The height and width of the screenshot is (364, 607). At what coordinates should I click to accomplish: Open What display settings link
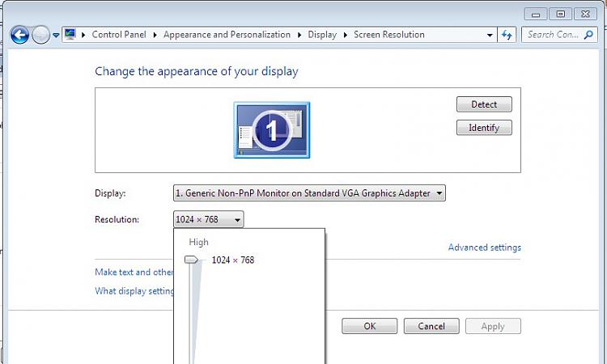click(134, 291)
